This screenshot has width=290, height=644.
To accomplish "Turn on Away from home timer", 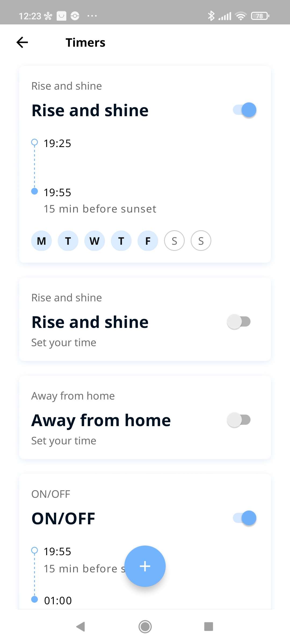I will (239, 420).
